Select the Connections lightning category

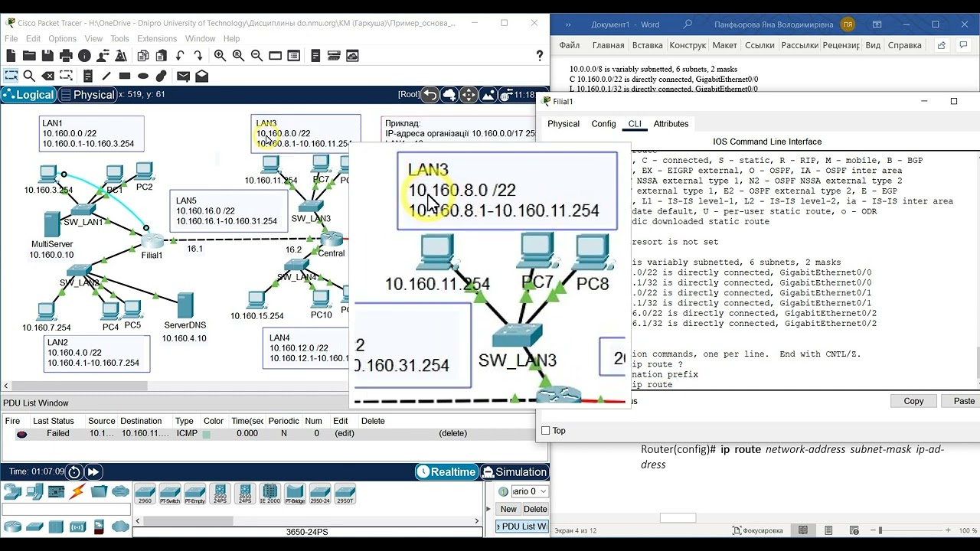tap(77, 491)
